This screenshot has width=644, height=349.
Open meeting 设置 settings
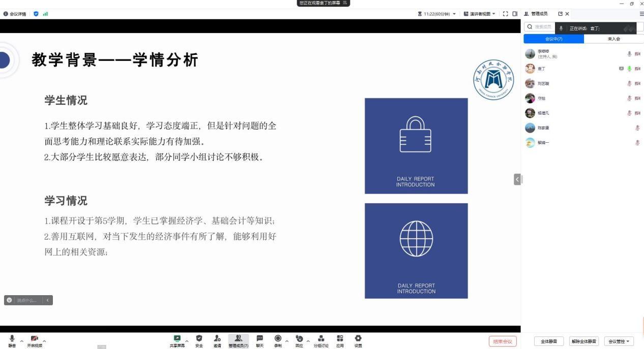(358, 340)
